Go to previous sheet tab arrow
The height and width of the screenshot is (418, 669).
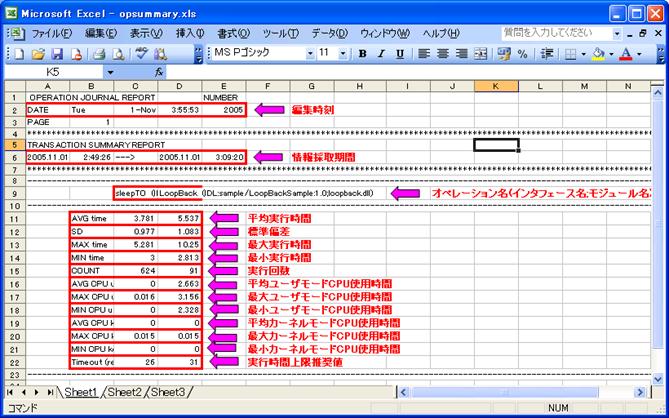click(24, 392)
